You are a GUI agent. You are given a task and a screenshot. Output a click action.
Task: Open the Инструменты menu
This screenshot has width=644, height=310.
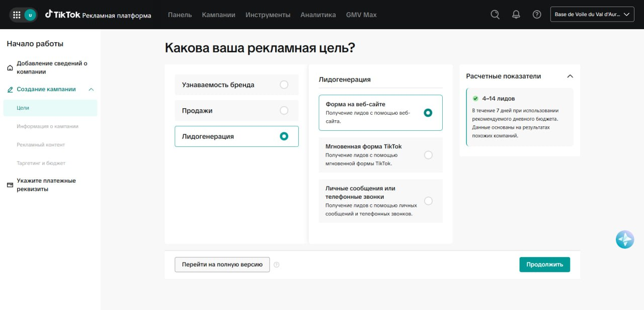point(268,15)
